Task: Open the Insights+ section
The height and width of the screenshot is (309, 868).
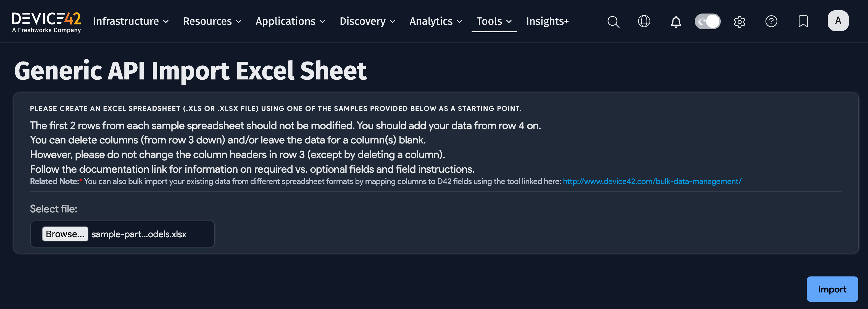Action: point(547,21)
